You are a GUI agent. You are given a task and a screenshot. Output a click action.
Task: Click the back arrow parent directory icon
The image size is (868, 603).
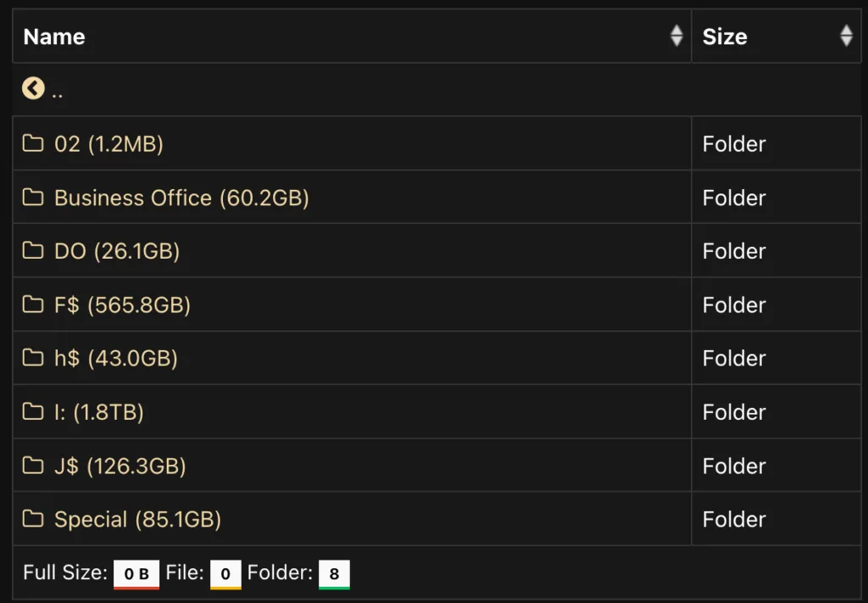tap(33, 88)
